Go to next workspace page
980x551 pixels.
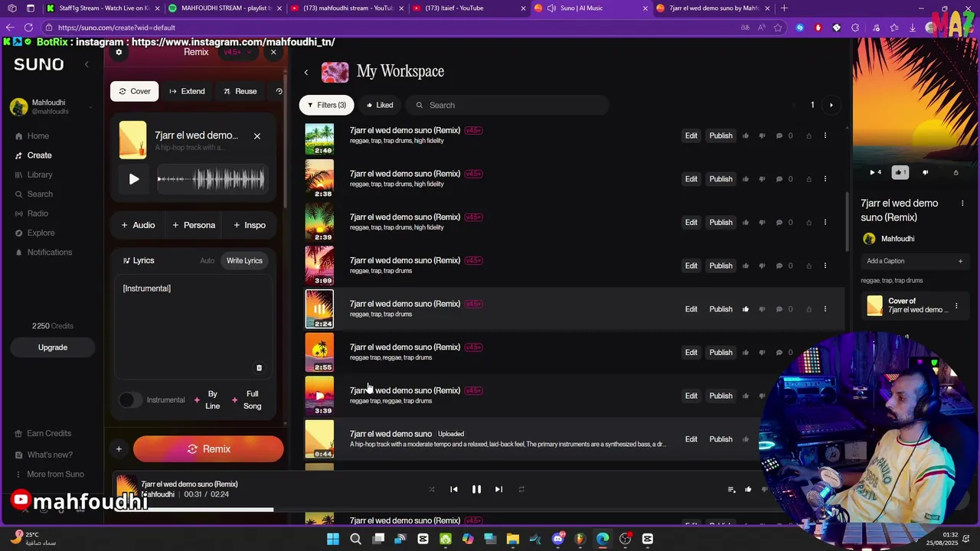[831, 105]
